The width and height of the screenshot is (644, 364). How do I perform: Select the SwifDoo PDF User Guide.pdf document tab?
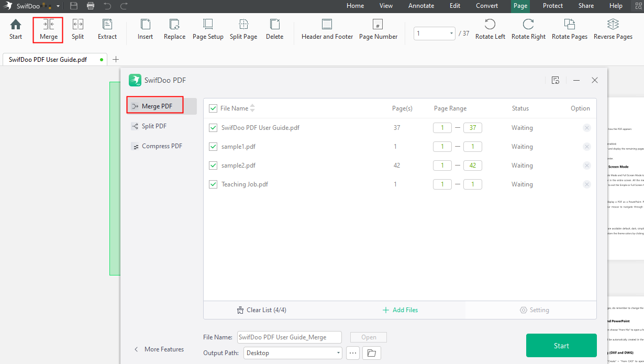[54, 59]
